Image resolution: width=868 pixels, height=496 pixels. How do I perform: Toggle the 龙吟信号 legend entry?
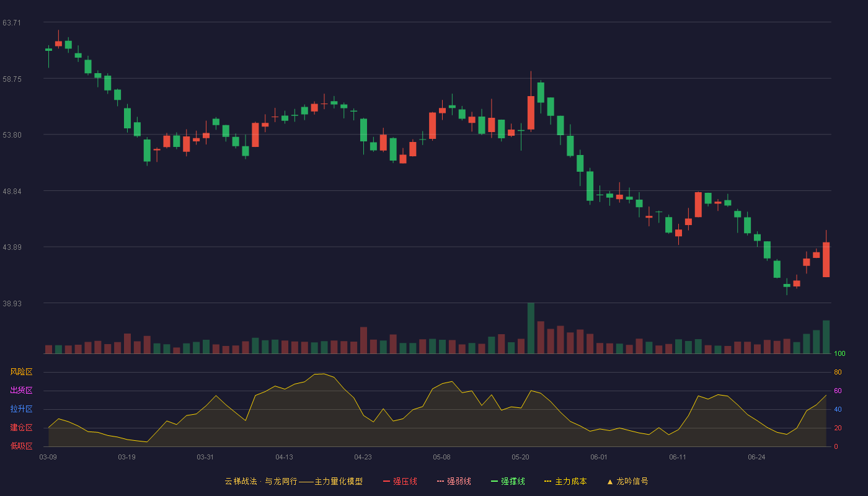click(x=627, y=481)
